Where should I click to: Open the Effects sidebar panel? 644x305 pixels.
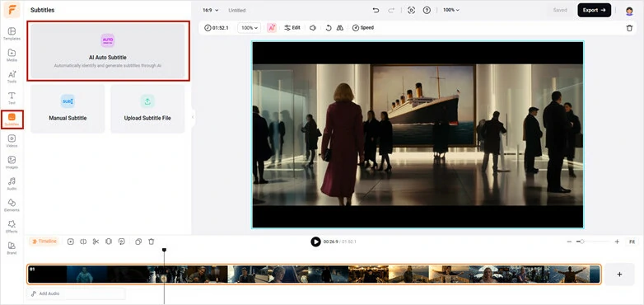[12, 226]
